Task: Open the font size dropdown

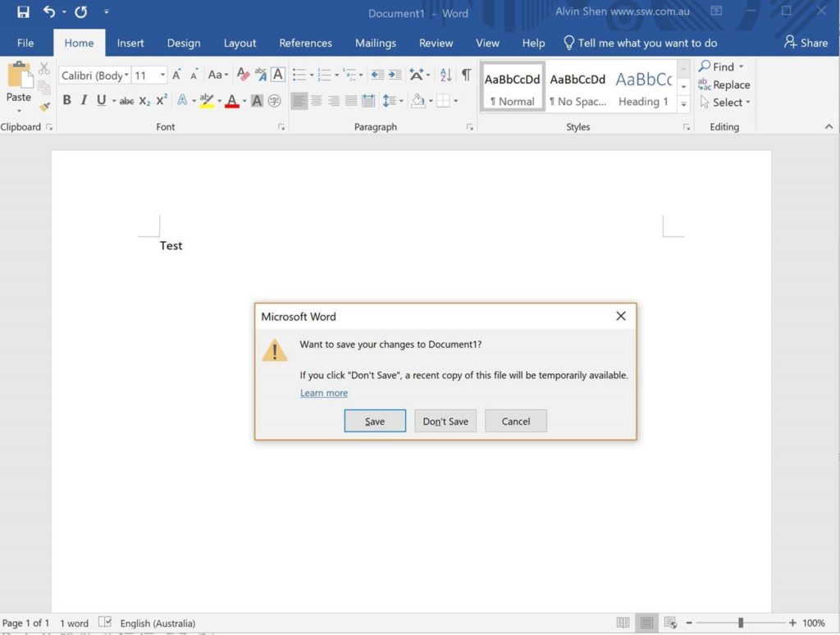Action: tap(162, 75)
